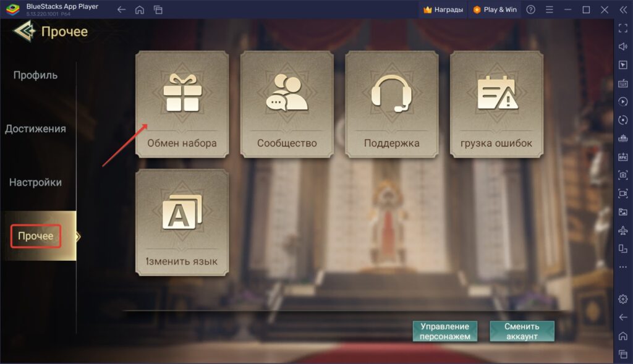Viewport: 633px width, 364px height.
Task: Open the game controls editor icon
Action: [x=623, y=82]
